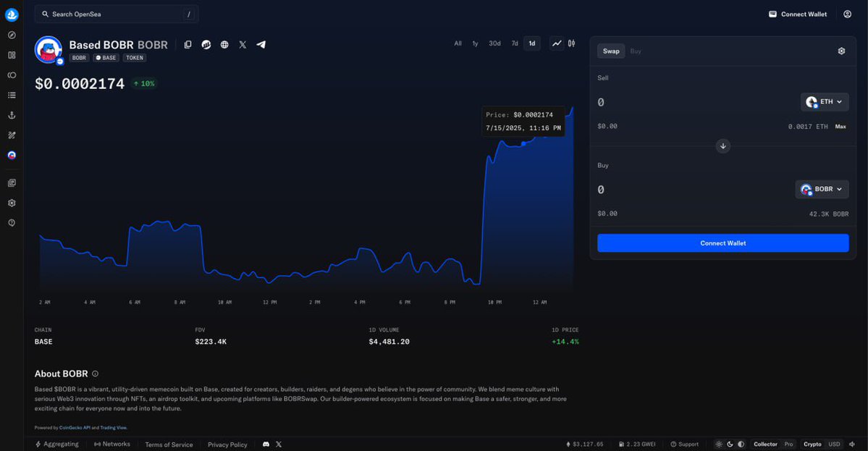Click the TOKEN tag badge
This screenshot has height=451, width=868.
tap(135, 57)
